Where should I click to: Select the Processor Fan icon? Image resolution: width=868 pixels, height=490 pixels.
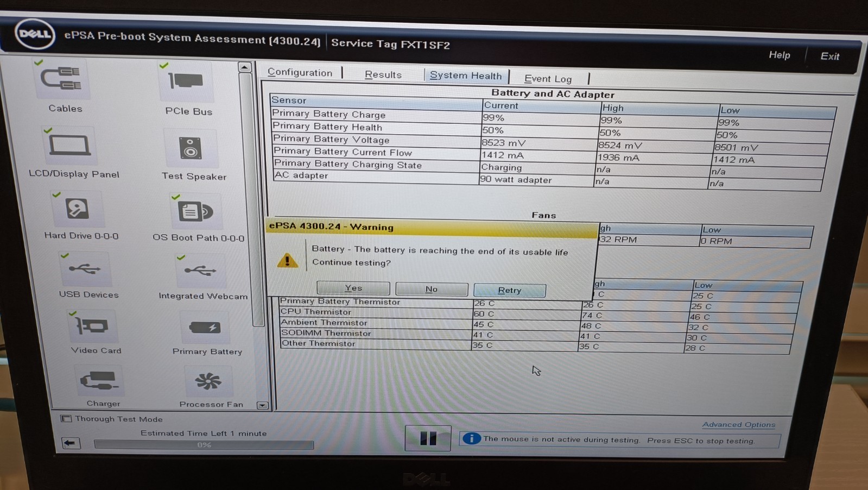click(x=208, y=381)
